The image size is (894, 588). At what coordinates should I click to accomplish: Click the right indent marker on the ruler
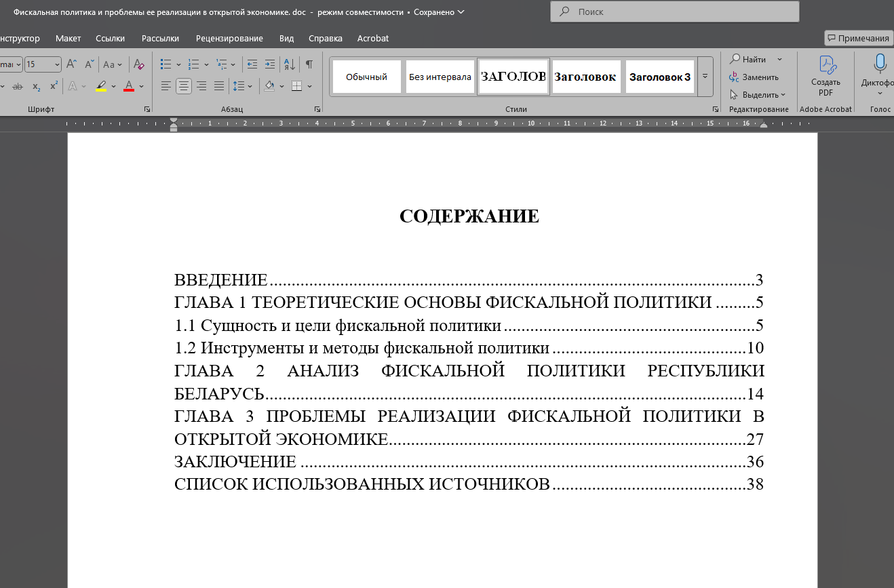coord(764,125)
